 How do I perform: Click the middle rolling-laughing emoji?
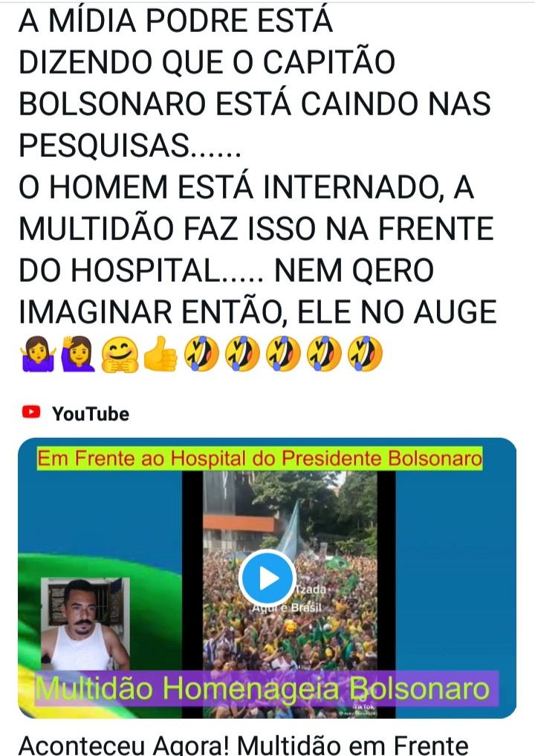(283, 354)
